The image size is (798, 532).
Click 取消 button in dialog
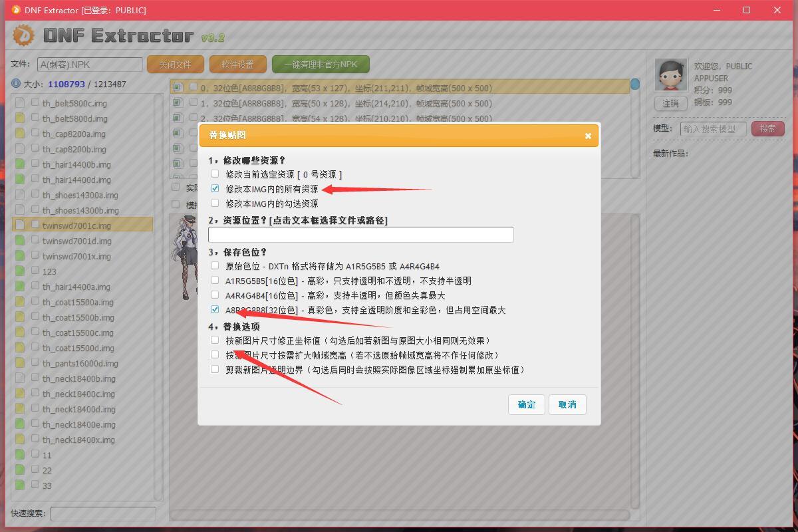point(567,404)
